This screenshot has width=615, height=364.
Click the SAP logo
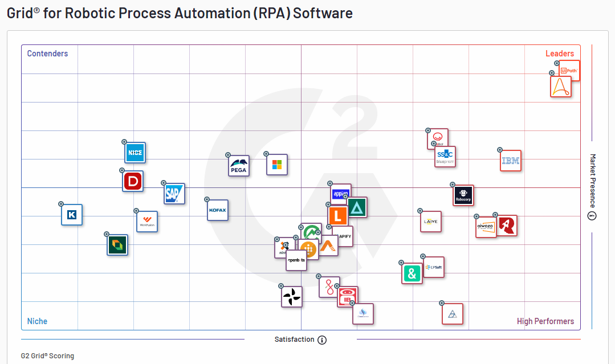[174, 194]
